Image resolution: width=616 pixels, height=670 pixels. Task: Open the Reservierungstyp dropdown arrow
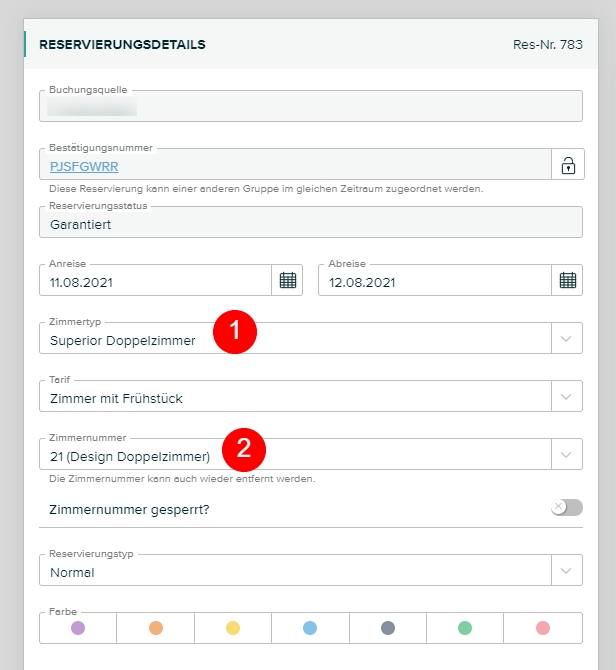(x=567, y=571)
